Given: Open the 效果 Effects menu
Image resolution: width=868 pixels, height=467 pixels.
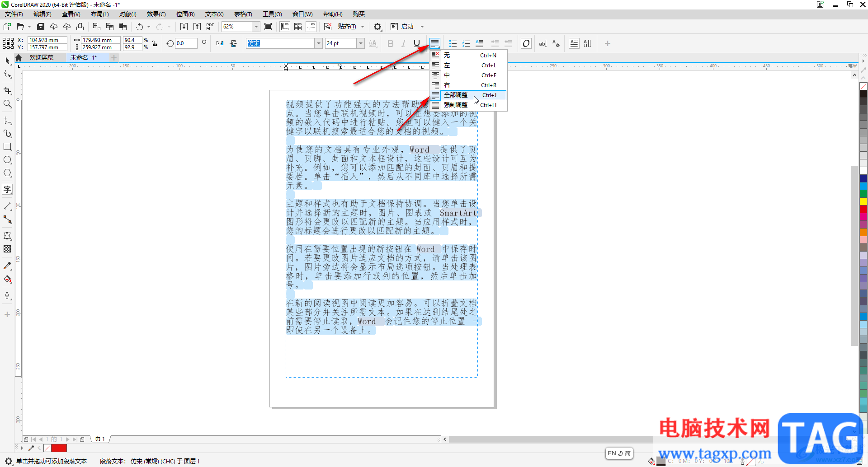Looking at the screenshot, I should pos(156,14).
